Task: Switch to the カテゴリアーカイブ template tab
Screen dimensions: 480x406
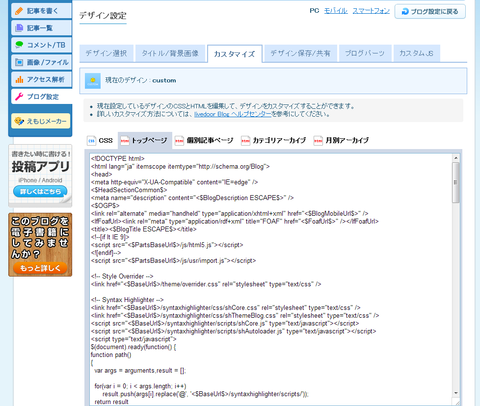Action: [273, 141]
